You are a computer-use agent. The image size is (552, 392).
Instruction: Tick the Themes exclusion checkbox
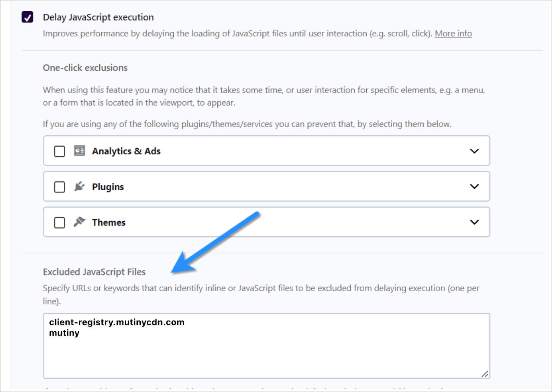pyautogui.click(x=59, y=222)
